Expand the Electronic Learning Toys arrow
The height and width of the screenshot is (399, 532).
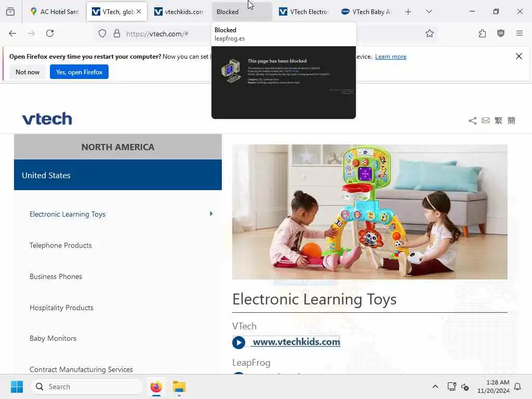click(x=211, y=214)
